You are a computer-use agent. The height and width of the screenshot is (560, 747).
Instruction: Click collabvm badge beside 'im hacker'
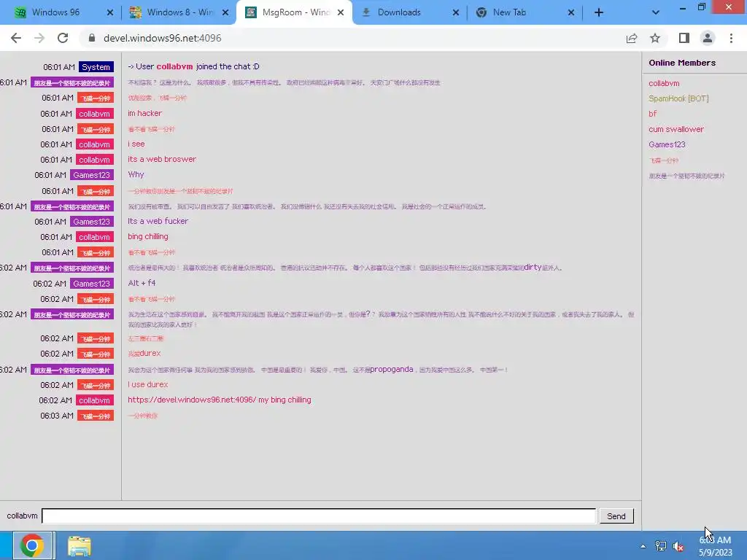[94, 114]
